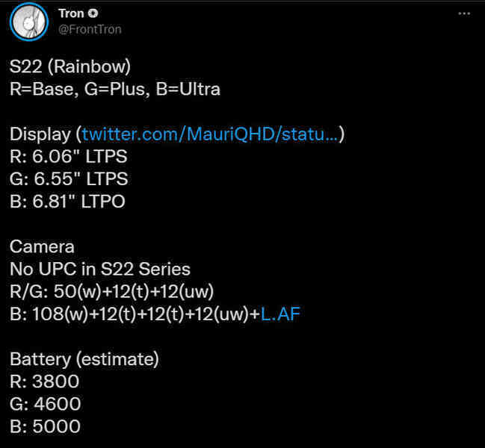This screenshot has width=485, height=448.
Task: Open the blue L.AF link
Action: click(280, 314)
